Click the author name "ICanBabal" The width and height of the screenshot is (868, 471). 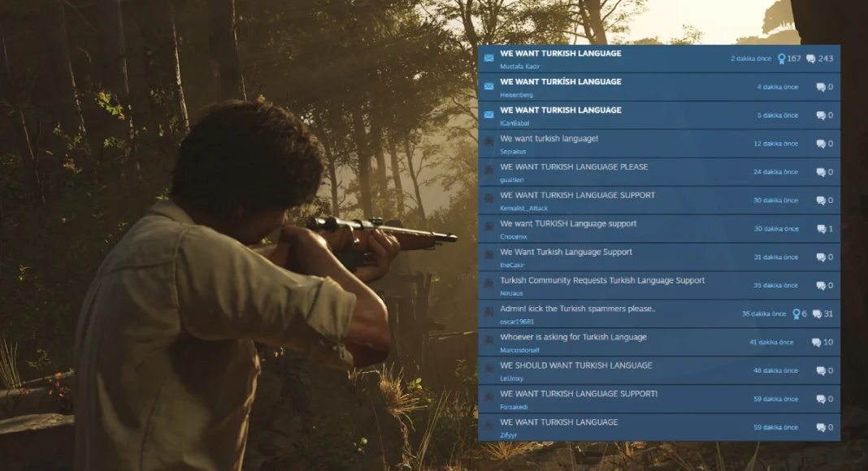pyautogui.click(x=514, y=123)
